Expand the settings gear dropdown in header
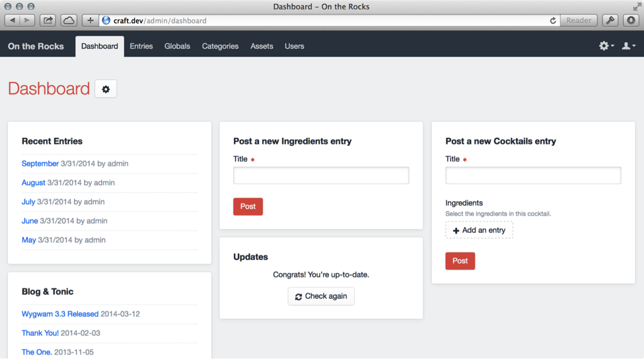Viewport: 644px width, 359px height. coord(606,46)
